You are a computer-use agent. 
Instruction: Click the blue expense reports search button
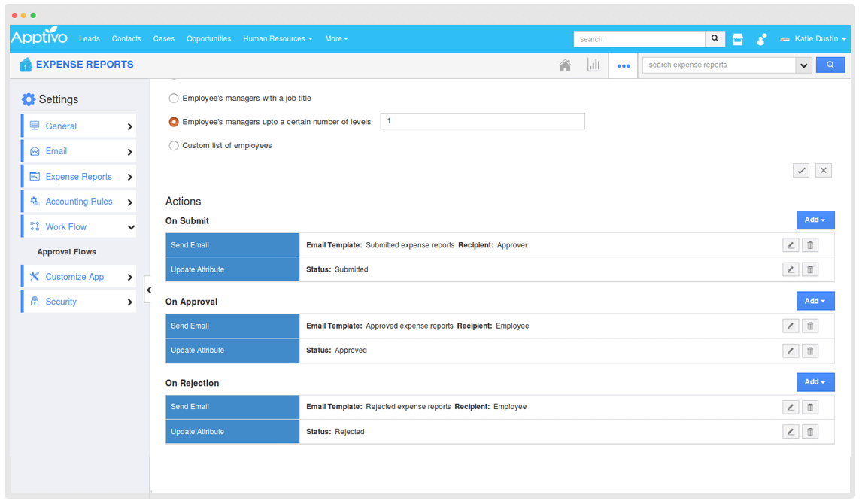tap(830, 65)
